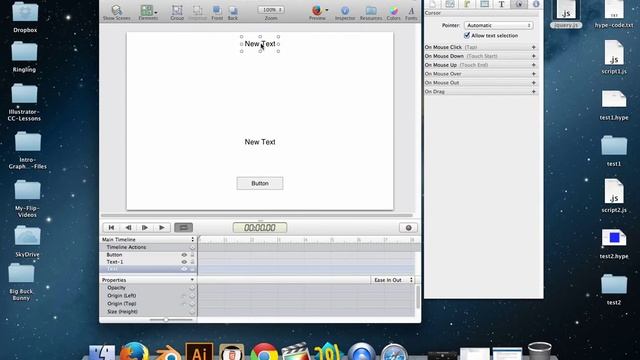This screenshot has width=640, height=360.
Task: Switch to Scene inspector tab
Action: (450, 4)
